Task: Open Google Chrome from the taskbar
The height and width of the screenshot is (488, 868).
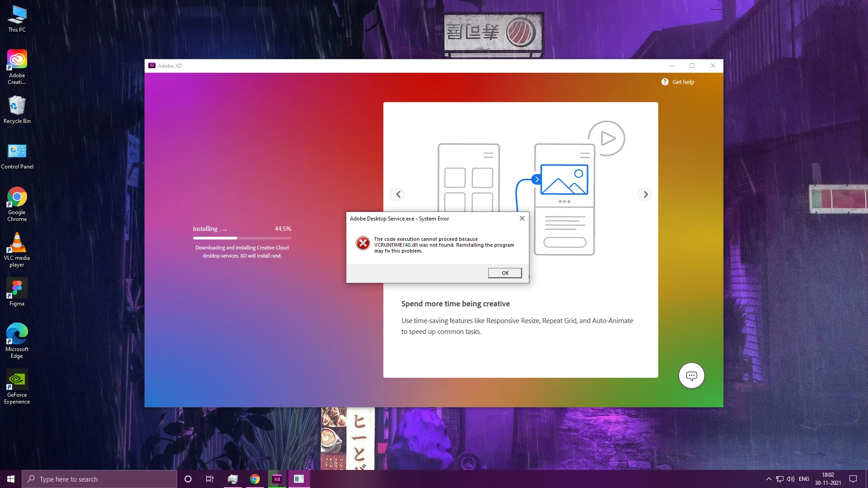Action: [x=255, y=479]
